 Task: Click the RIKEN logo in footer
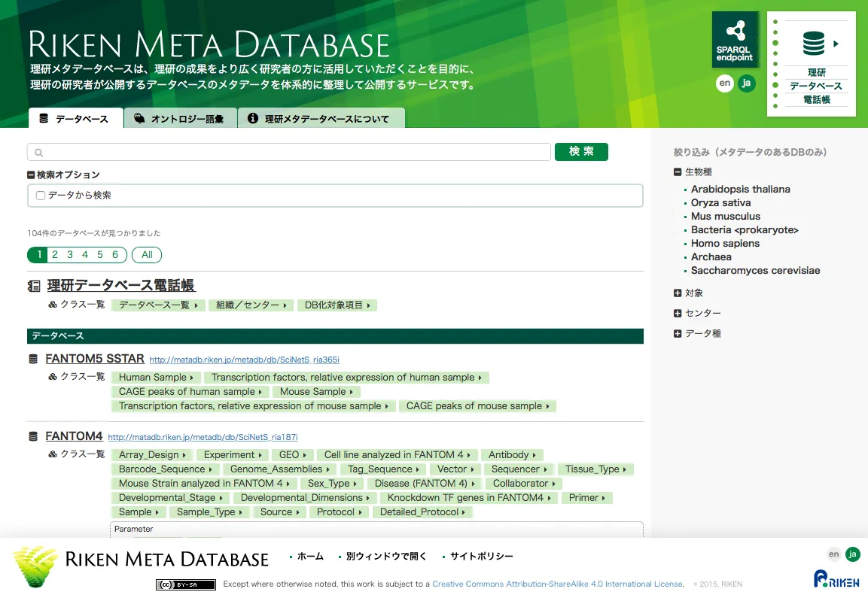click(x=836, y=579)
